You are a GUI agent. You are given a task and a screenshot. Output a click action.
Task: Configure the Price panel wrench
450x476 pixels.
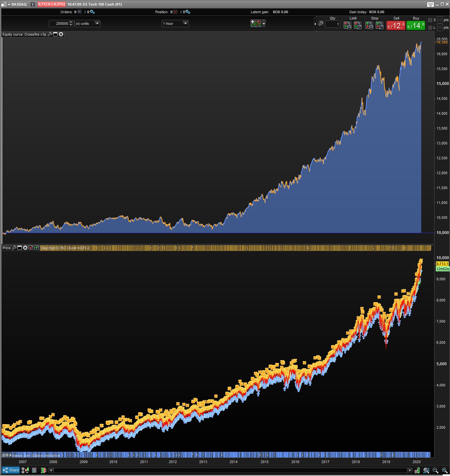(14, 248)
